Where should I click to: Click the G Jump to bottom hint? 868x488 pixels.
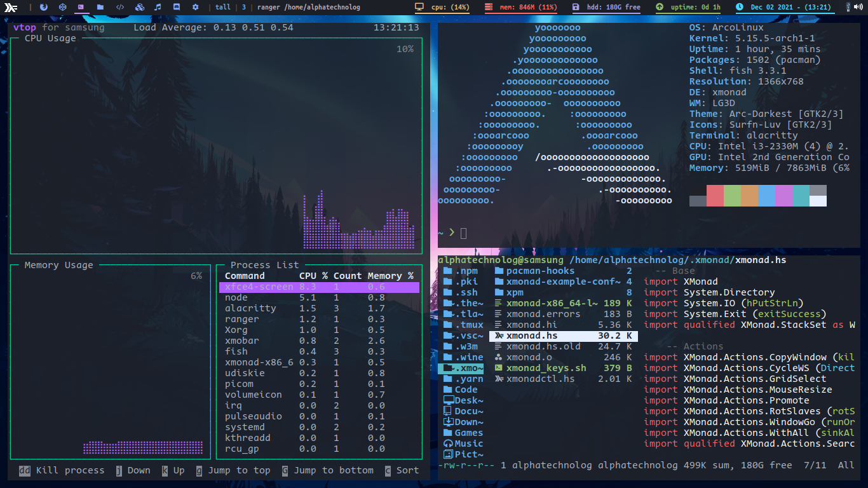[x=327, y=470]
